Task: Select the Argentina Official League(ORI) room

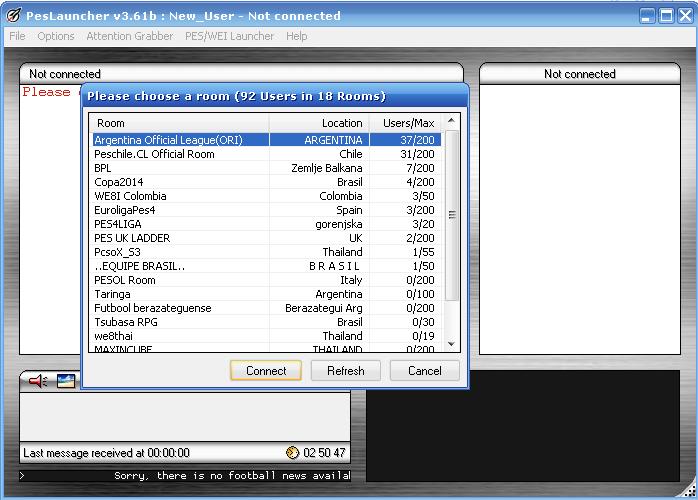Action: (x=267, y=140)
